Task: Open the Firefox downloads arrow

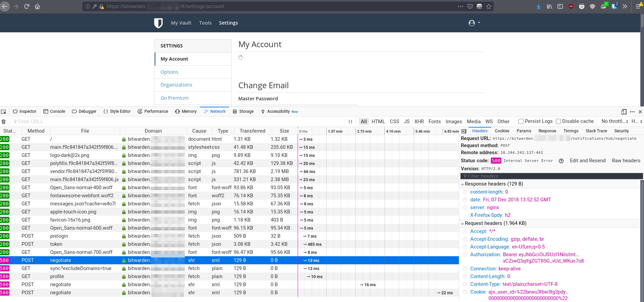Action: 539,6
